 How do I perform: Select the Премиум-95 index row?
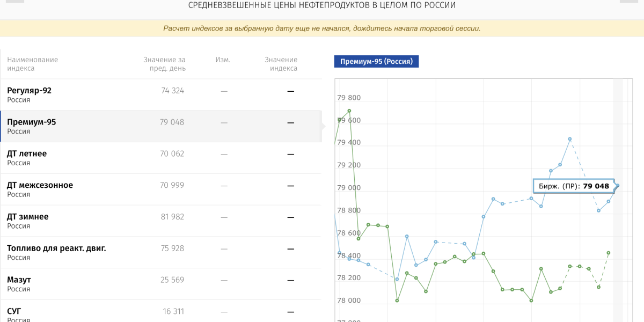click(x=161, y=126)
